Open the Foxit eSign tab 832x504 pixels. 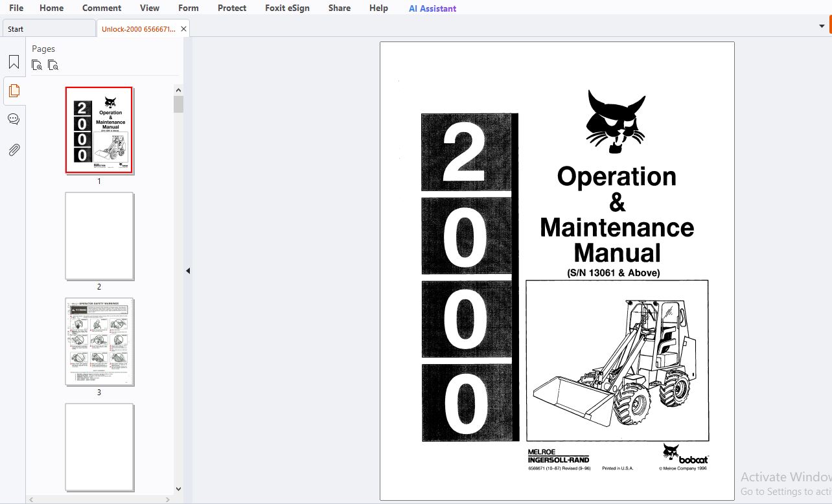[x=287, y=8]
